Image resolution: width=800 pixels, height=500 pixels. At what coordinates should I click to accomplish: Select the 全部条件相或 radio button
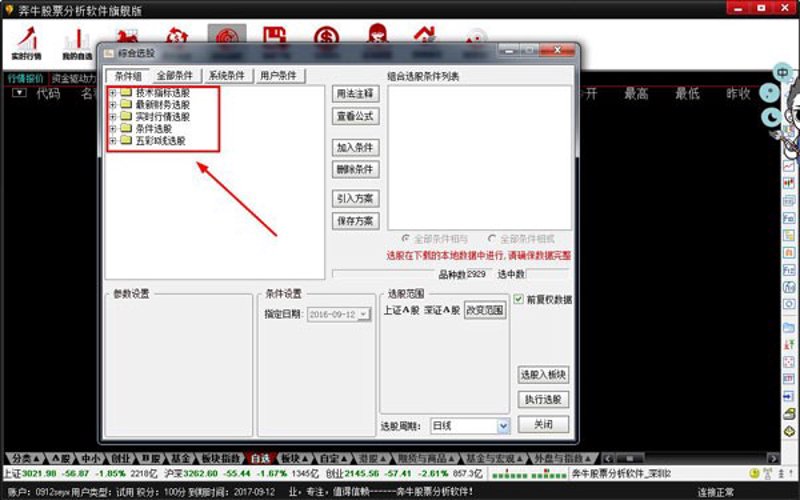point(492,238)
